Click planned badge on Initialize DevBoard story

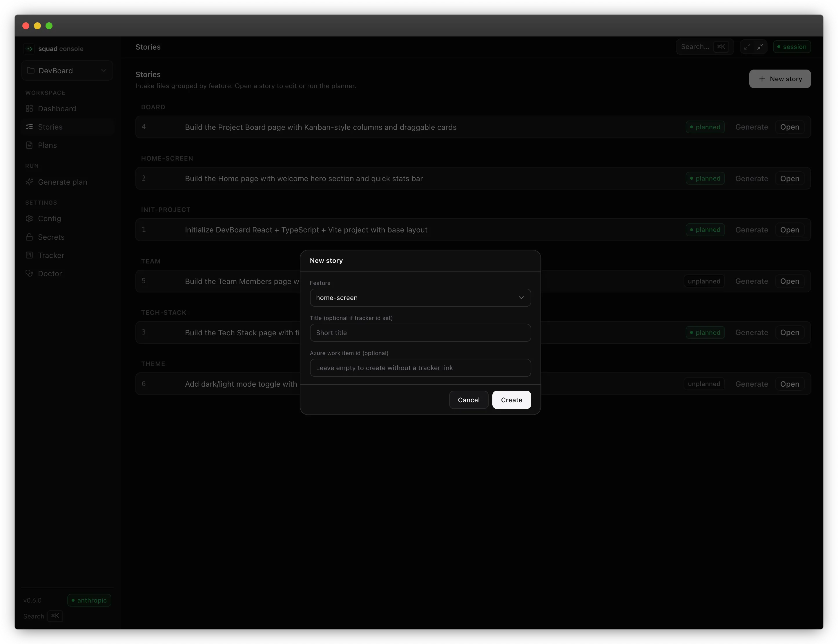point(705,230)
